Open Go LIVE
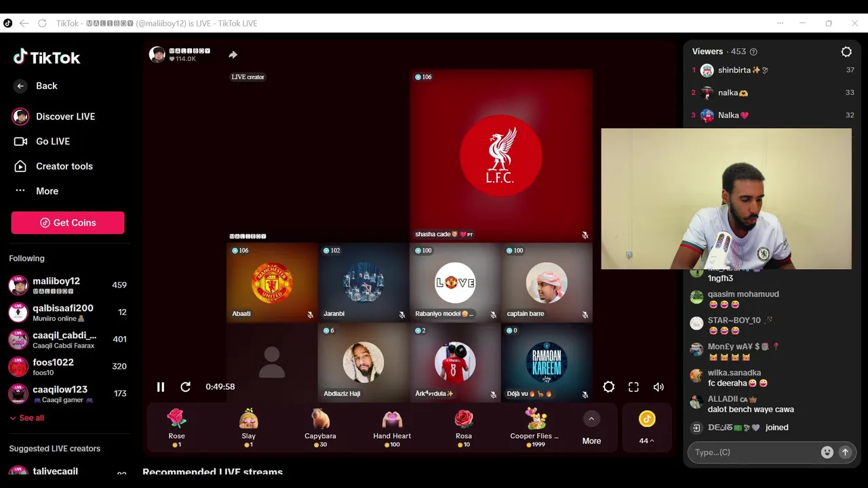Screen dimensions: 868x488 click(x=42, y=142)
